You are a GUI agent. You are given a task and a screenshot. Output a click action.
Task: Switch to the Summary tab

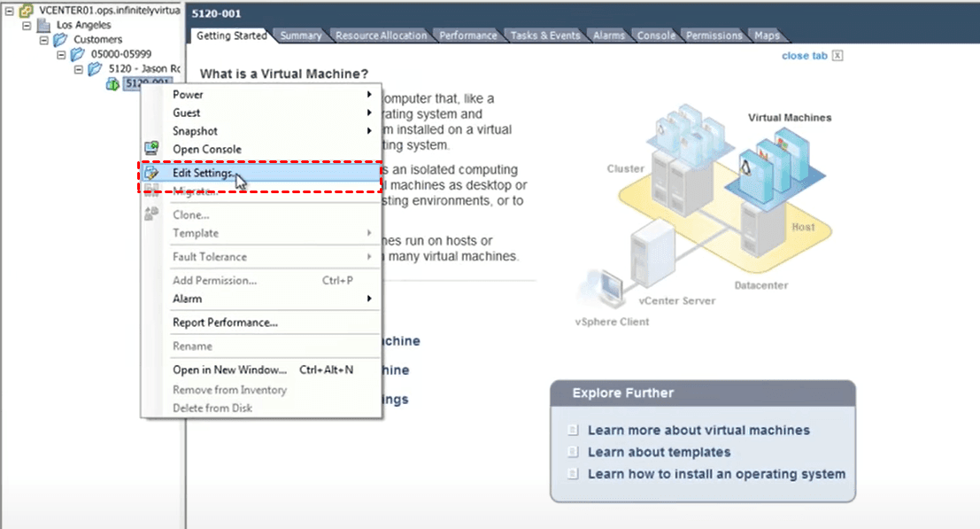301,35
